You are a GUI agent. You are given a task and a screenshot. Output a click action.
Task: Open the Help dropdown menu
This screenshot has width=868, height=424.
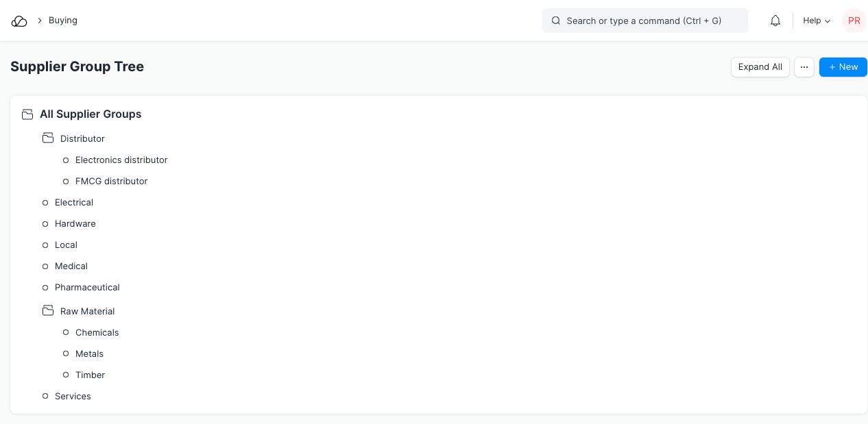tap(817, 21)
